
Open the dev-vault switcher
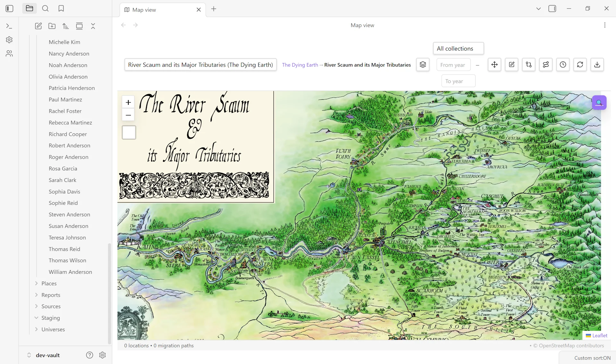(x=43, y=355)
